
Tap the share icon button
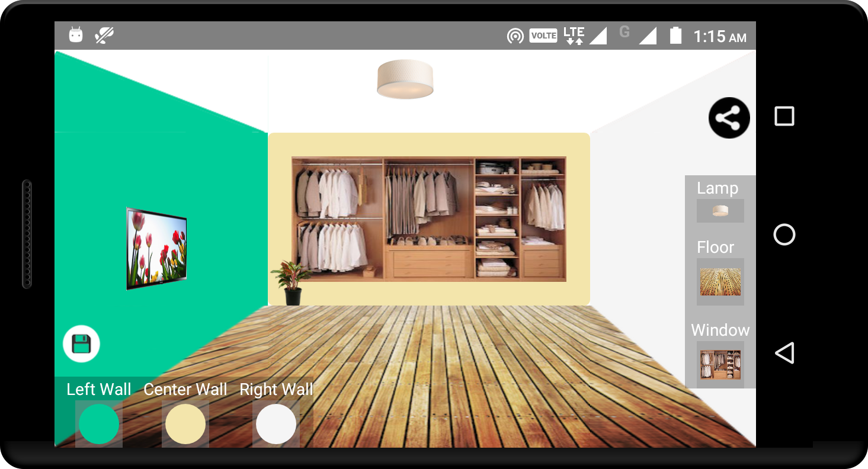729,118
